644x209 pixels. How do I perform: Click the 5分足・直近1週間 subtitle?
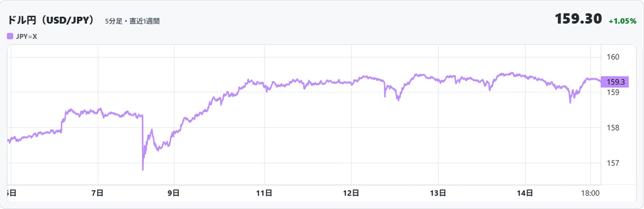pos(133,21)
